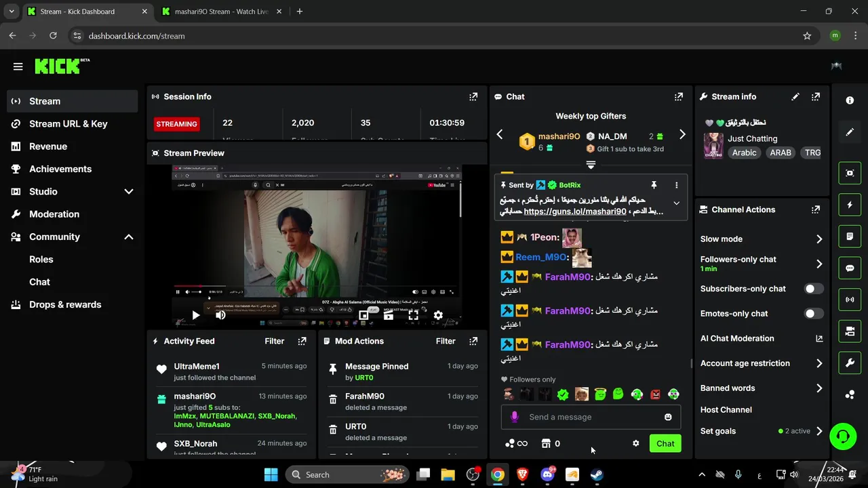Make the stream preview fullscreen
The height and width of the screenshot is (488, 868).
coord(413,315)
